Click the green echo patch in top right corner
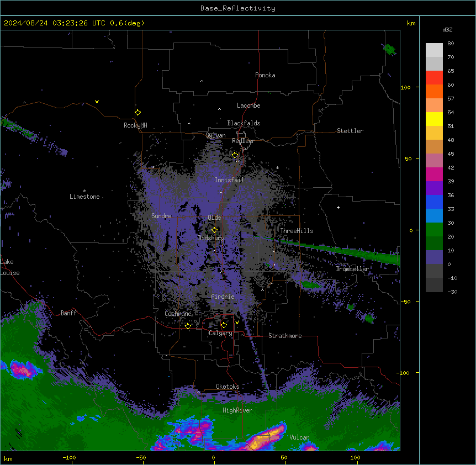The width and height of the screenshot is (476, 465). 389,49
